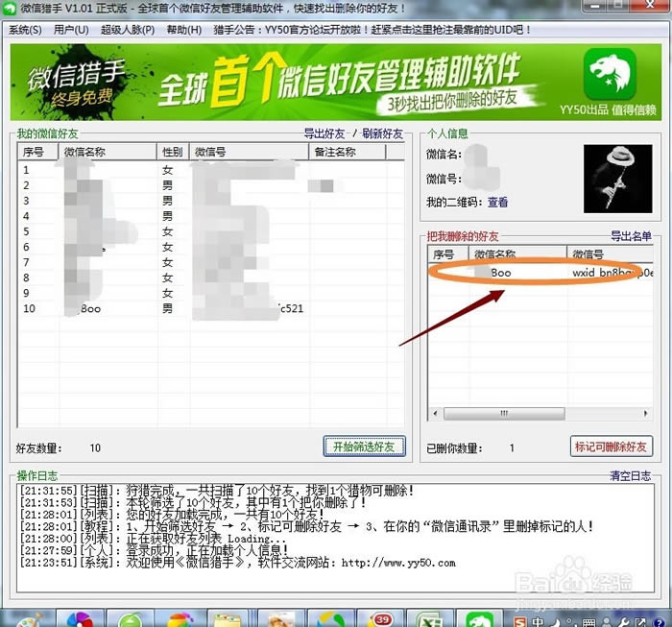Click the Sogou S input method icon
Image resolution: width=672 pixels, height=627 pixels.
(520, 621)
